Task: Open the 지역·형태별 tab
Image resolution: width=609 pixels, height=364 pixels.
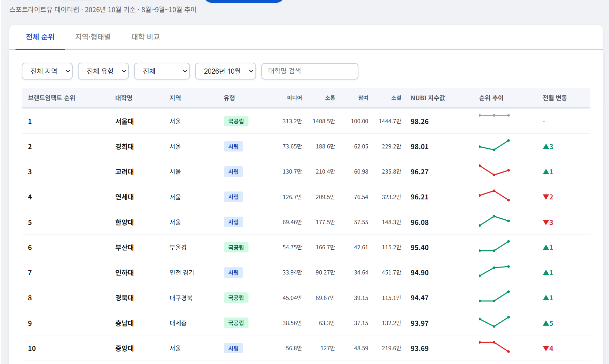Action: click(x=93, y=37)
